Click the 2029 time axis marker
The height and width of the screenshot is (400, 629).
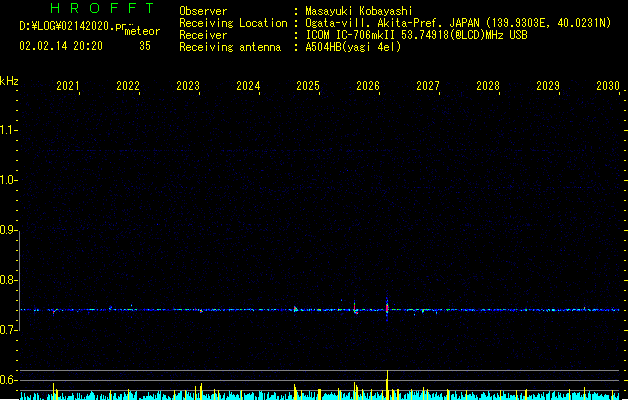point(548,86)
